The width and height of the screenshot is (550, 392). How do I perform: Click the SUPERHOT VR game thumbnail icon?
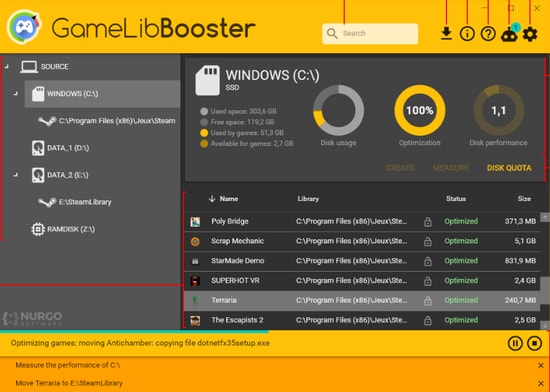195,281
